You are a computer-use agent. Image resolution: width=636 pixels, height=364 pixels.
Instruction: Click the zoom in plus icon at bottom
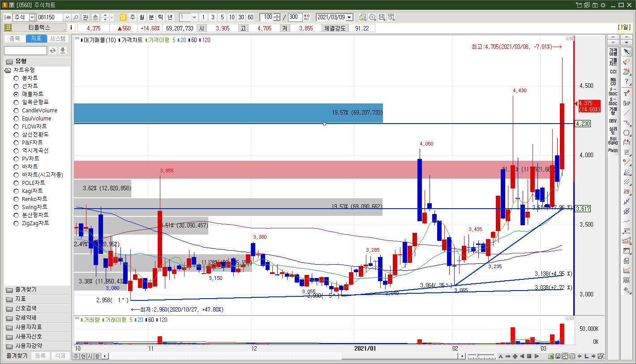515,356
